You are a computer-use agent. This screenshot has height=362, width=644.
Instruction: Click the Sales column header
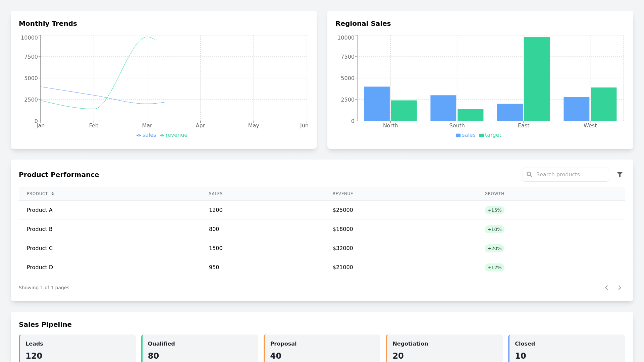coord(216,194)
